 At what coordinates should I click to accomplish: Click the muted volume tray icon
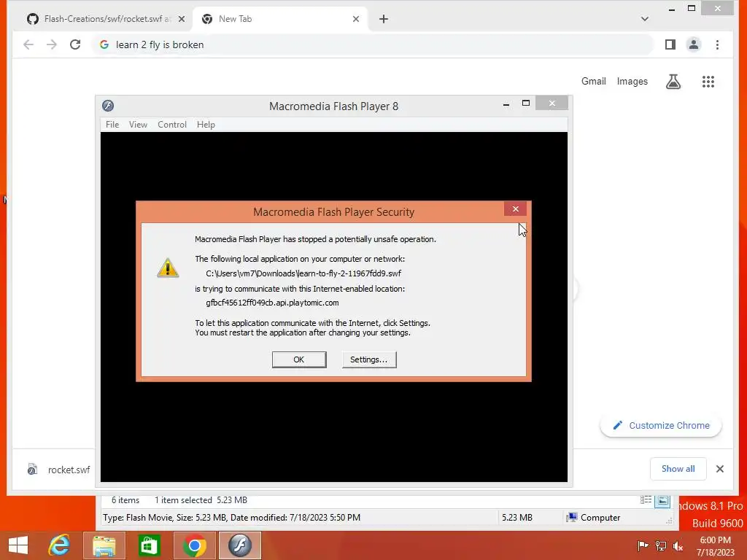678,546
